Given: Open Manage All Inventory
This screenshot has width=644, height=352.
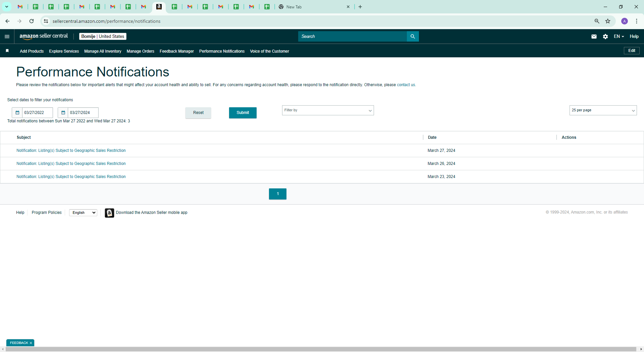Looking at the screenshot, I should tap(103, 51).
